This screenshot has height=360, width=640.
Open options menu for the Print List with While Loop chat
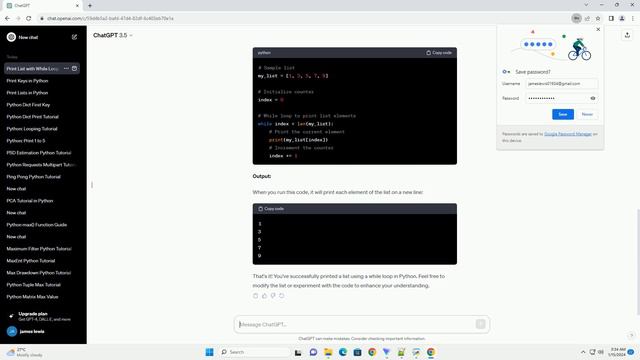[x=66, y=69]
